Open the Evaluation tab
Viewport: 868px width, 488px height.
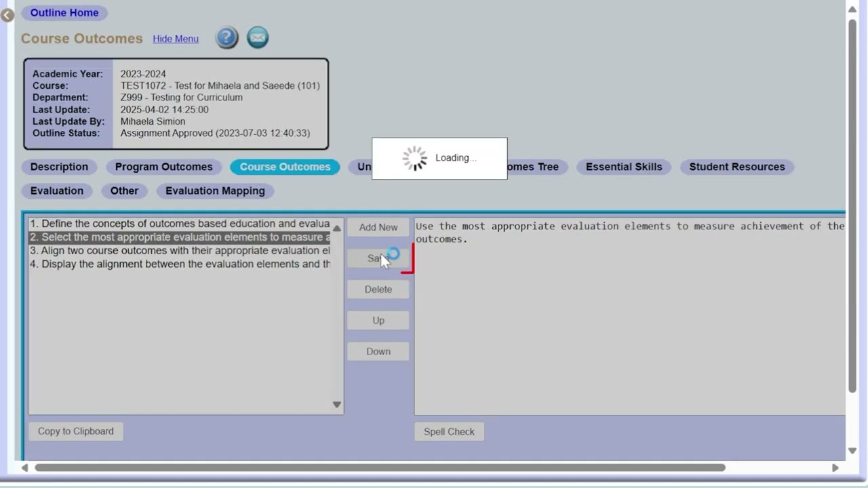(x=57, y=190)
